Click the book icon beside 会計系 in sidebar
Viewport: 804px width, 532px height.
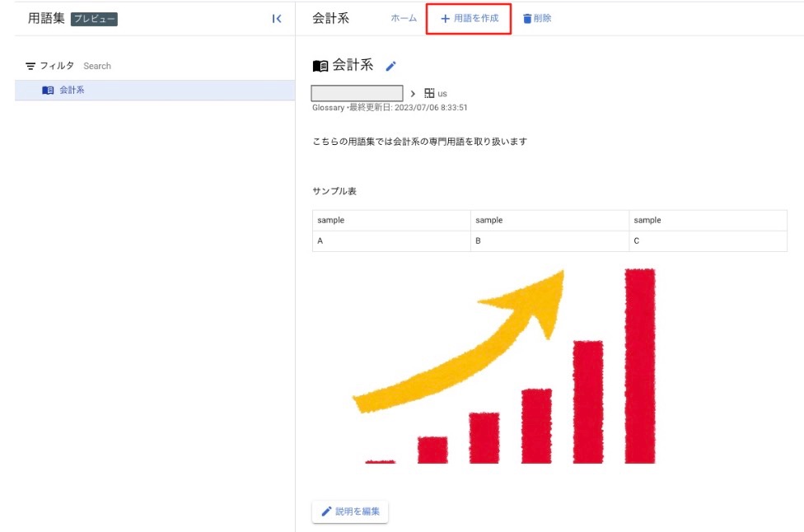pos(48,91)
